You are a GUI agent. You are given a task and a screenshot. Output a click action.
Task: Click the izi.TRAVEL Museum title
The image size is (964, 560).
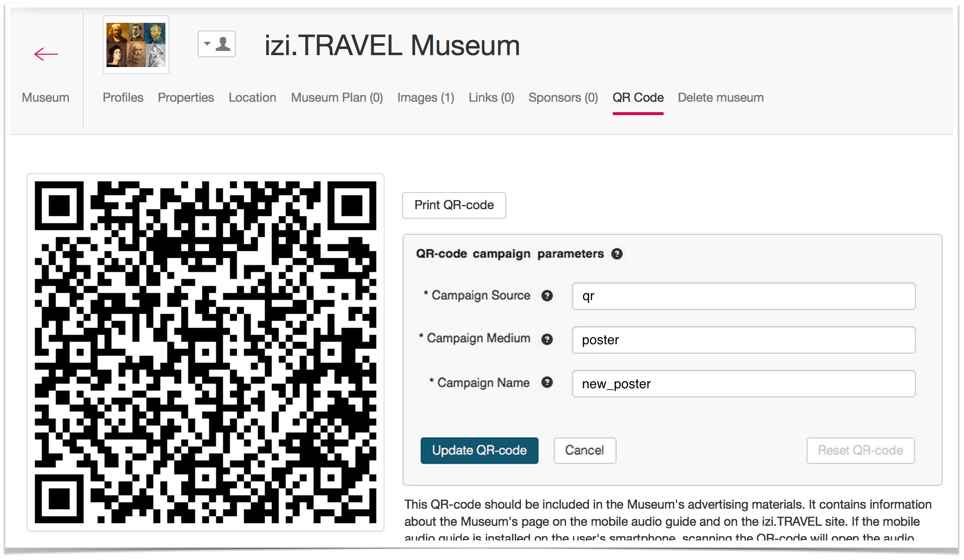(x=392, y=46)
